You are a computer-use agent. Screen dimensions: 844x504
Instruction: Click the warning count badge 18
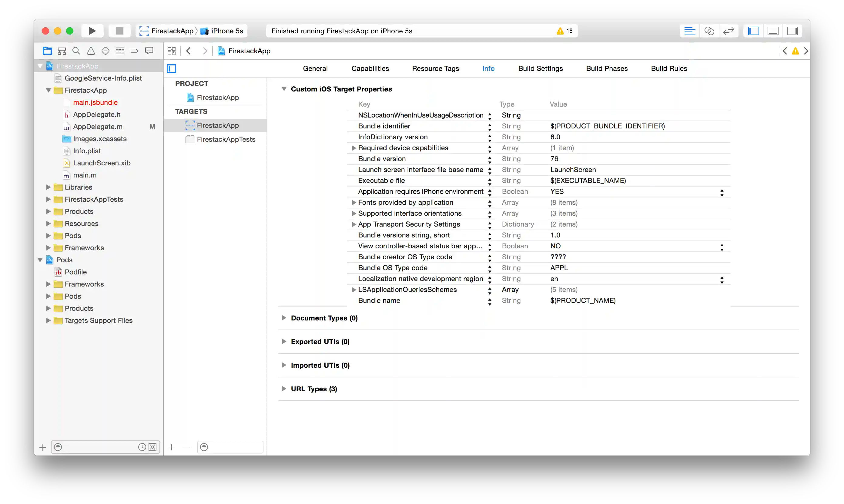click(564, 31)
